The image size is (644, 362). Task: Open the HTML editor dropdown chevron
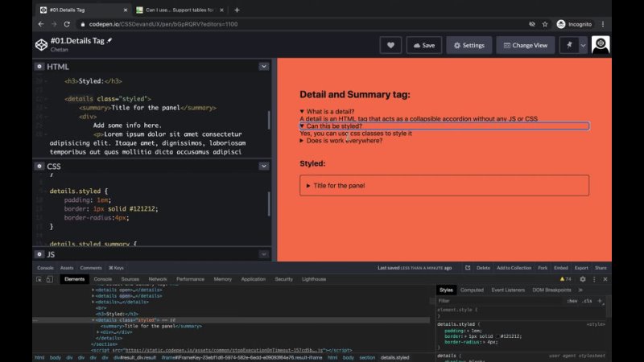click(264, 67)
